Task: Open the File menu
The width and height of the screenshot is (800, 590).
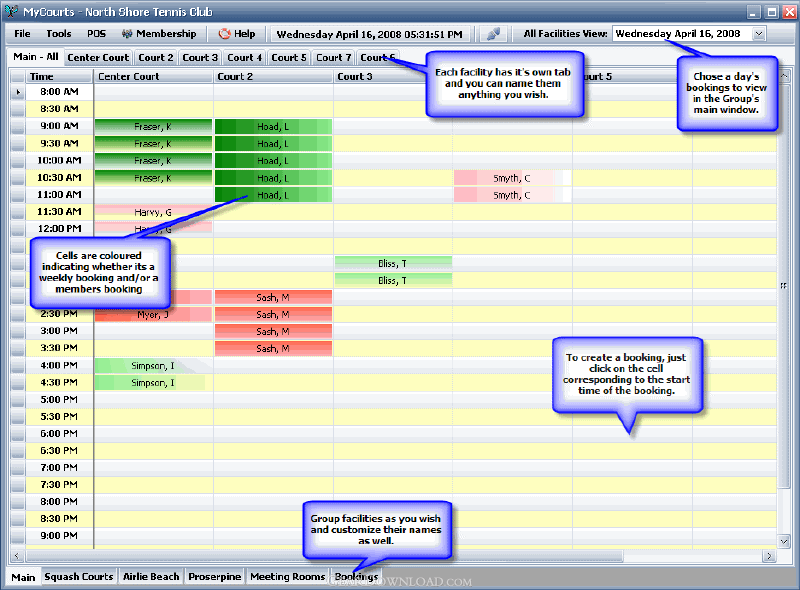Action: point(22,34)
